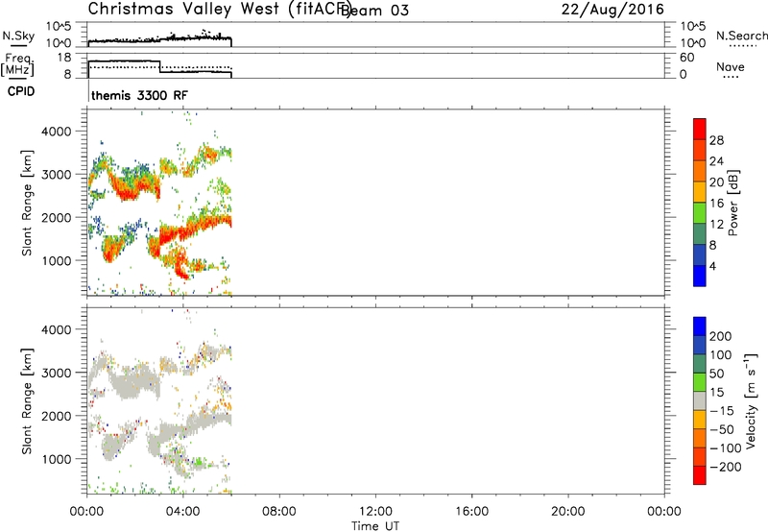Click the "Nave" legend label
The height and width of the screenshot is (532, 768).
731,67
